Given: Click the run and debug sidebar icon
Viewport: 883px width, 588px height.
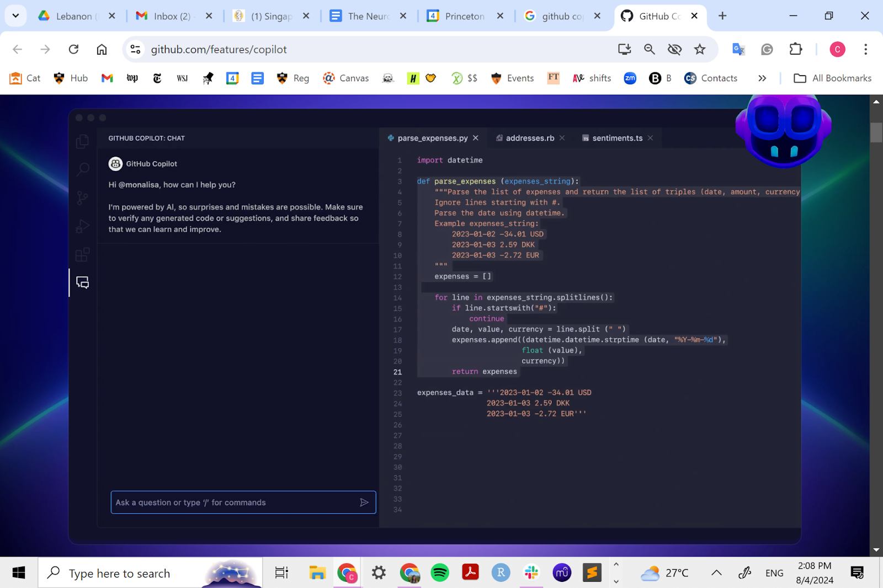Looking at the screenshot, I should 83,226.
